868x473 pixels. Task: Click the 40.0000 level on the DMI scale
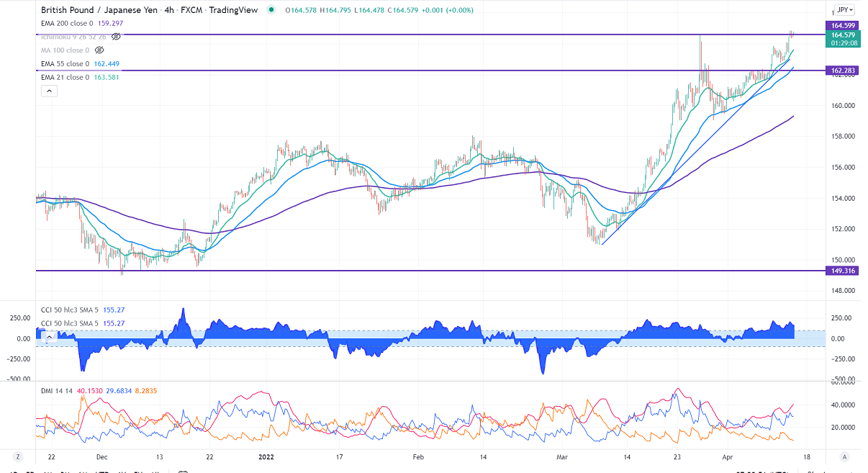[842, 405]
